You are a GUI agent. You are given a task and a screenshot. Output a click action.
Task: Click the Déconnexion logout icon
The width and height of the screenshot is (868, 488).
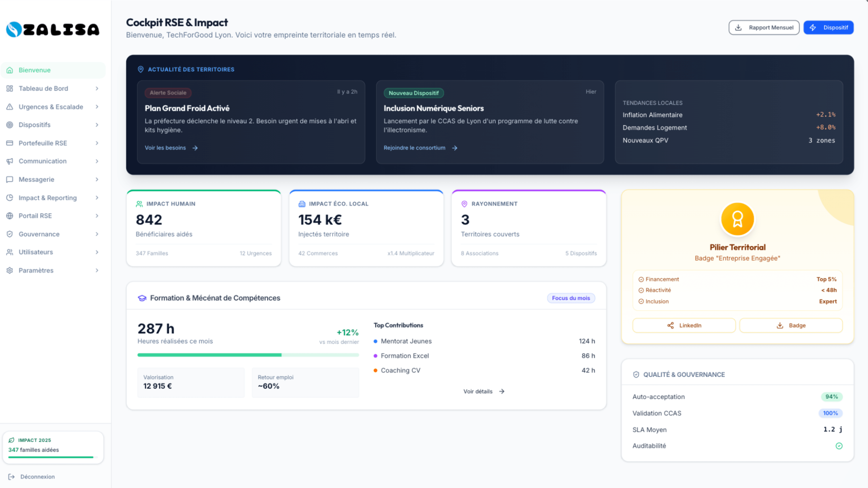(x=12, y=476)
